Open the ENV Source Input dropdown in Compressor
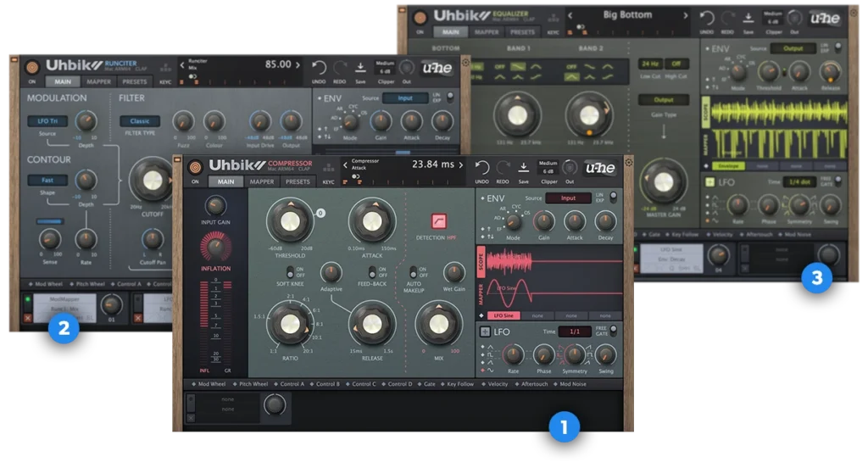 click(x=568, y=198)
